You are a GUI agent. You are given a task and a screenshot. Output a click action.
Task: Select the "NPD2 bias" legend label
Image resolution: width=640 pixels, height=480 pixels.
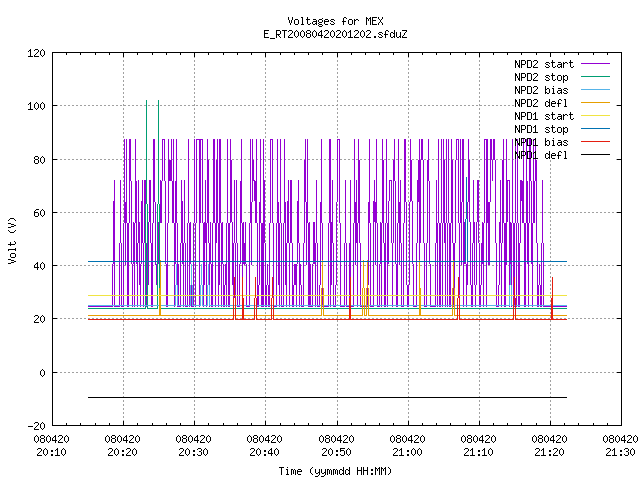pyautogui.click(x=541, y=90)
